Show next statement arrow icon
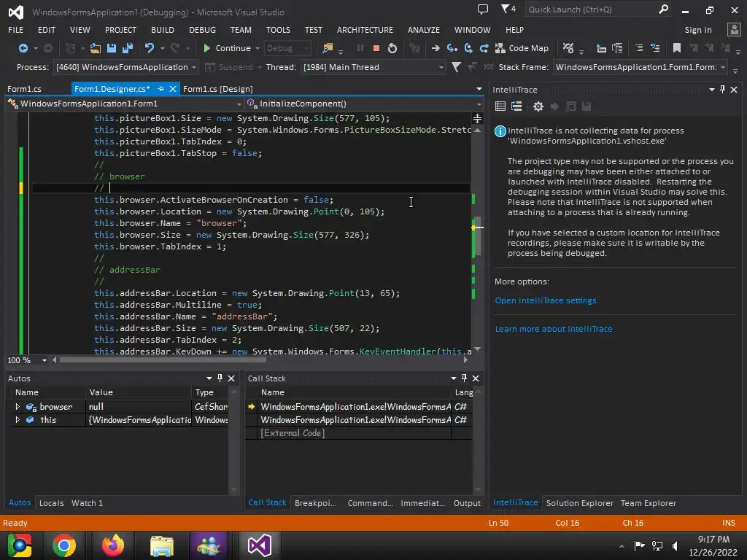This screenshot has width=747, height=560. pyautogui.click(x=436, y=48)
